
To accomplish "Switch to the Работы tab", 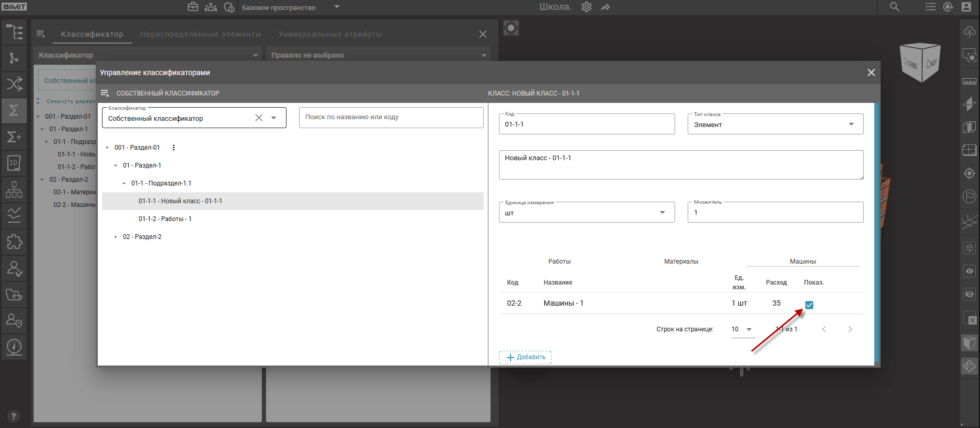I will [559, 262].
